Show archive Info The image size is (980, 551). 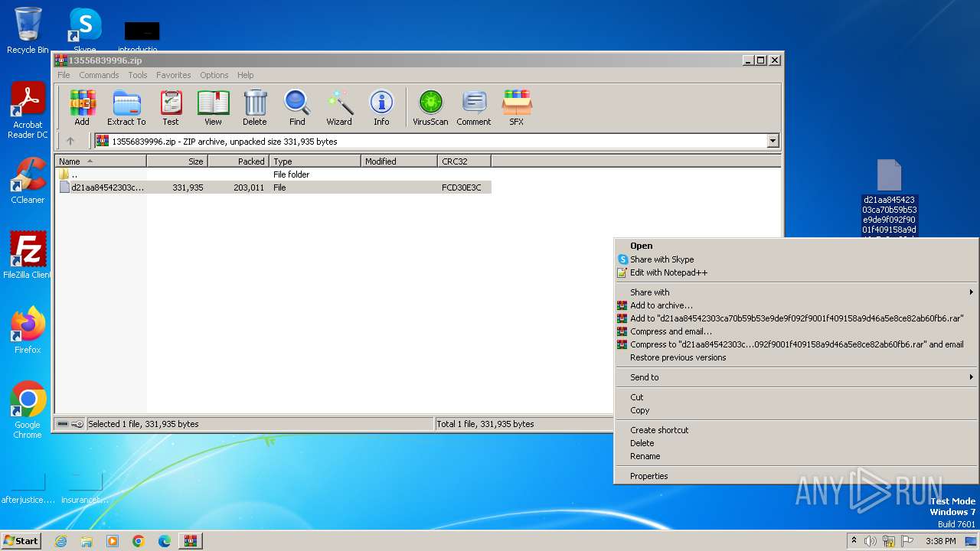381,107
